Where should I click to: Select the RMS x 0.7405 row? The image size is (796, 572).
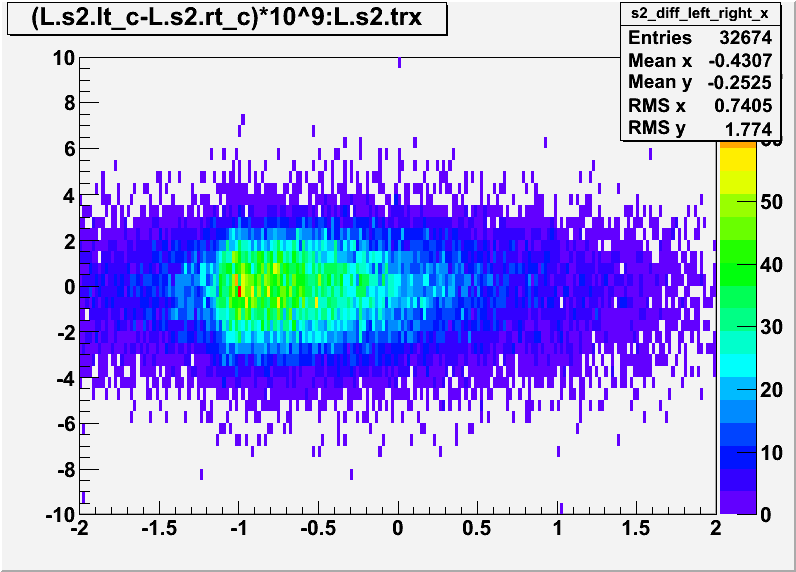point(700,105)
